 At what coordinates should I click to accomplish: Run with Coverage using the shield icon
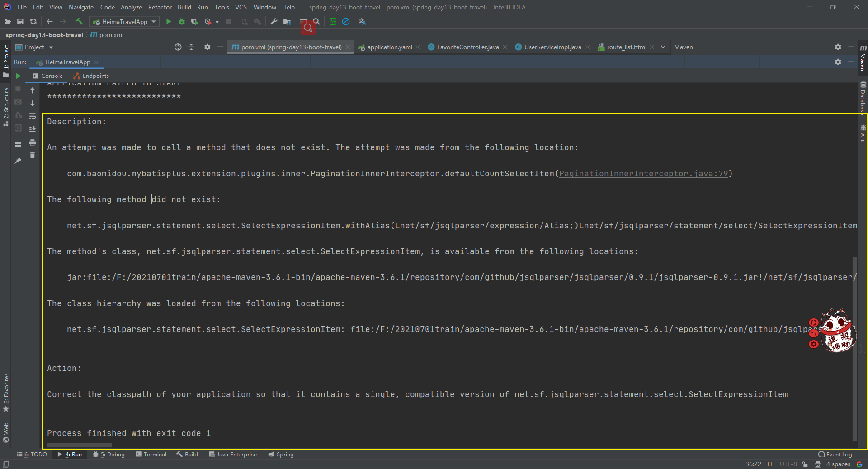point(194,21)
